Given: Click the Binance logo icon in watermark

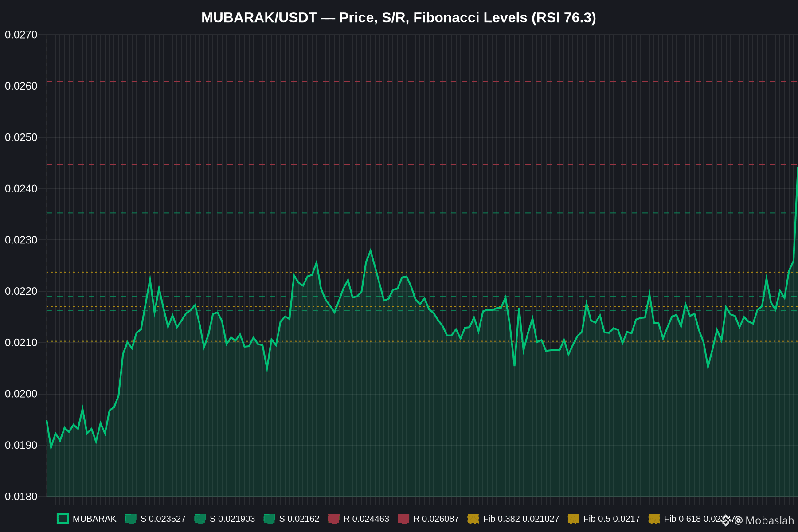Looking at the screenshot, I should point(726,520).
